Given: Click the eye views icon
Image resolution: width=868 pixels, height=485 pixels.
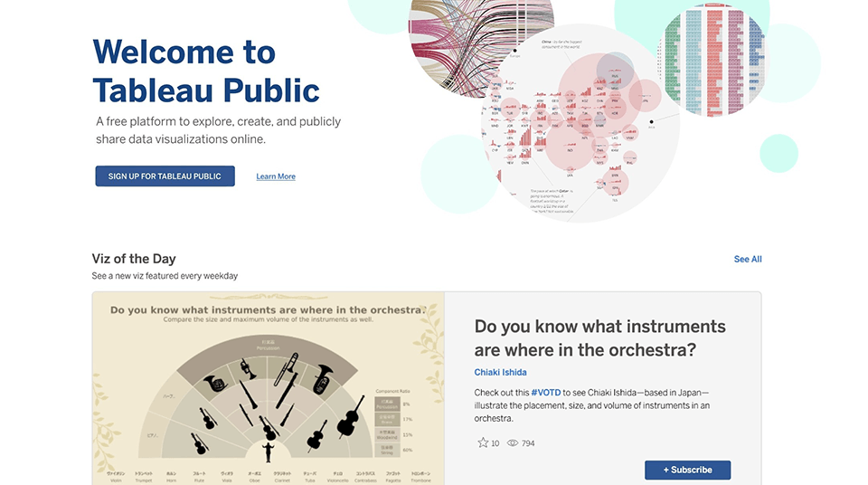Looking at the screenshot, I should [x=513, y=443].
